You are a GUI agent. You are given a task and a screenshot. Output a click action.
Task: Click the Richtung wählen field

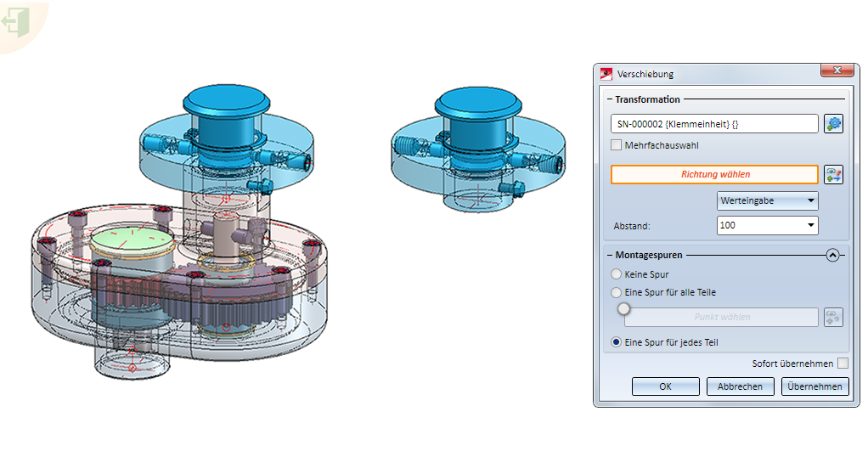(x=714, y=174)
